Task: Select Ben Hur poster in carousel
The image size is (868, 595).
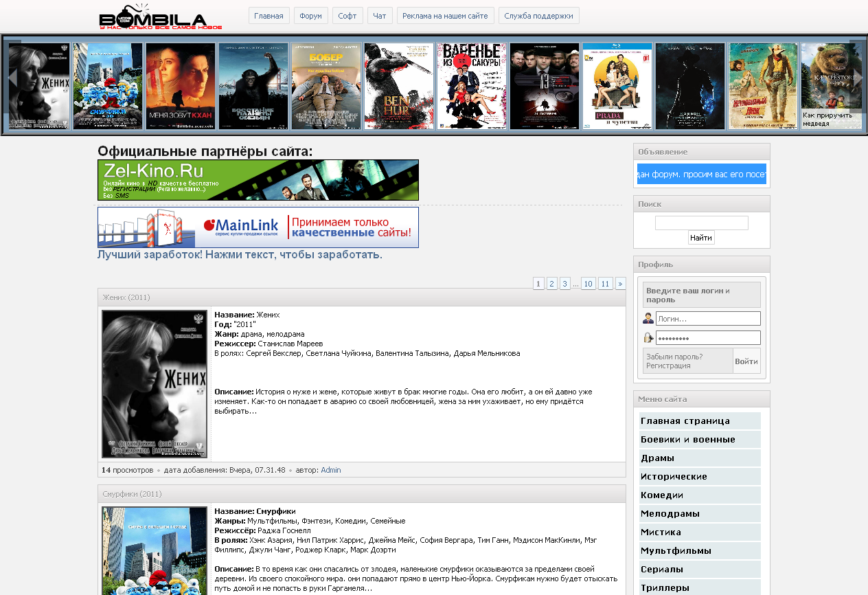Action: pos(399,86)
